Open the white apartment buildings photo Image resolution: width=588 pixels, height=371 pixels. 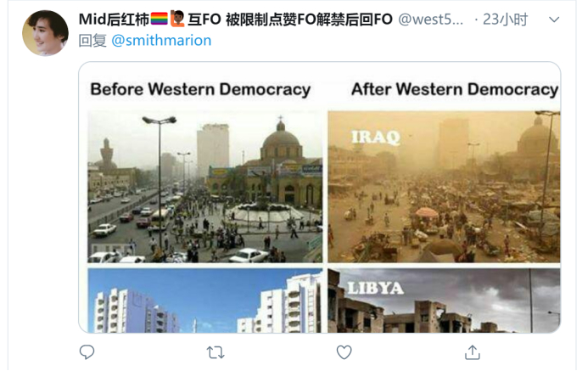pos(205,301)
